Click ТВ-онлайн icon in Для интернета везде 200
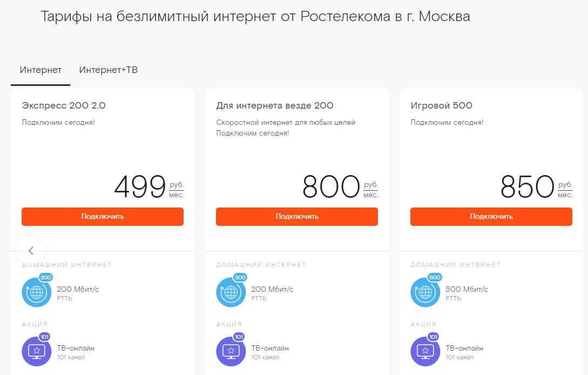This screenshot has height=375, width=588. click(231, 351)
